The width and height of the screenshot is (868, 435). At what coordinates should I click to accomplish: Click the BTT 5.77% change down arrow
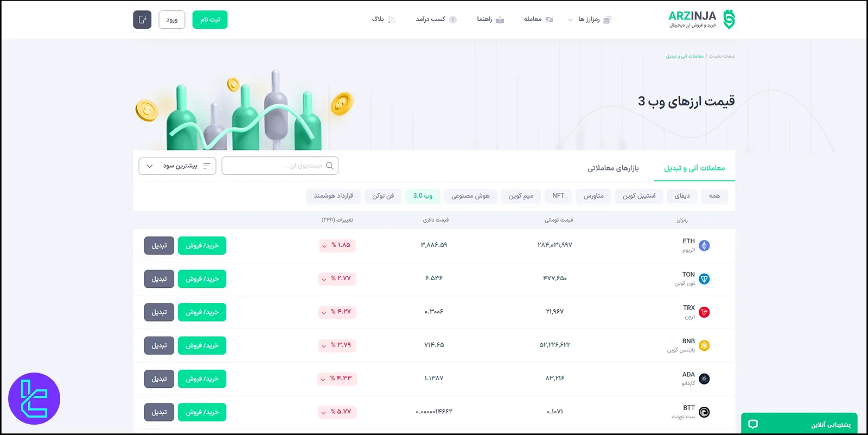(324, 412)
